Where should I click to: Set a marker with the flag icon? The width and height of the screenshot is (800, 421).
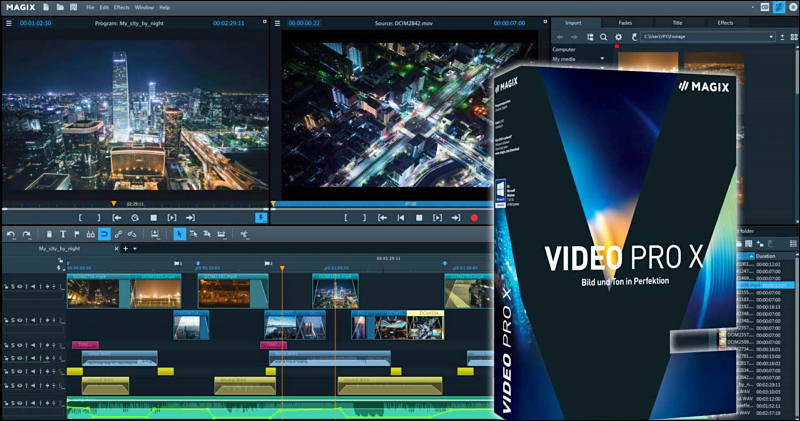tap(77, 234)
